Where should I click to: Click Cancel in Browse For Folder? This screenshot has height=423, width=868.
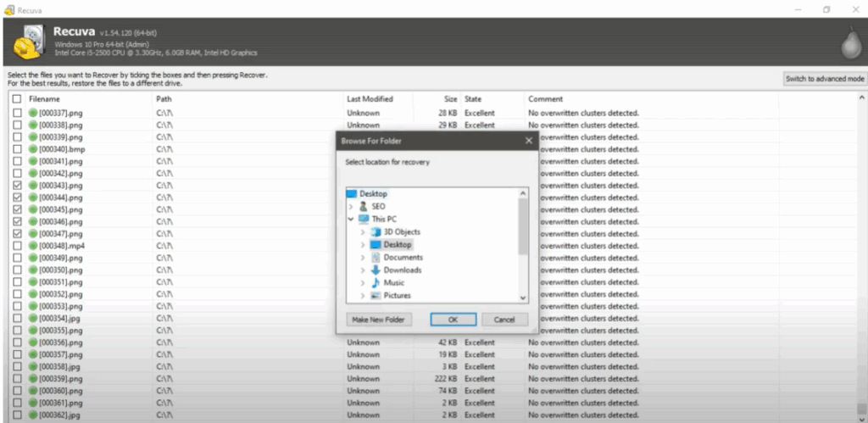point(504,320)
